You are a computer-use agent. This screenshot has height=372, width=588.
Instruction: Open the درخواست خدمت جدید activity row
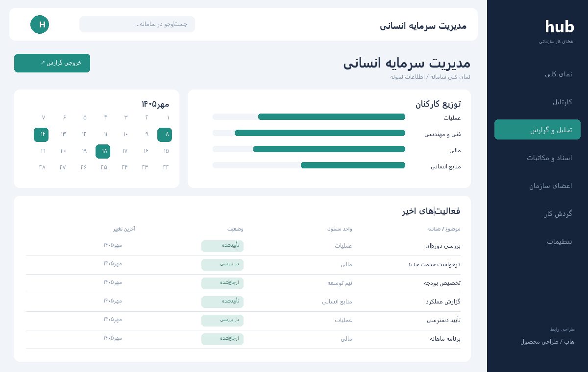click(x=244, y=265)
